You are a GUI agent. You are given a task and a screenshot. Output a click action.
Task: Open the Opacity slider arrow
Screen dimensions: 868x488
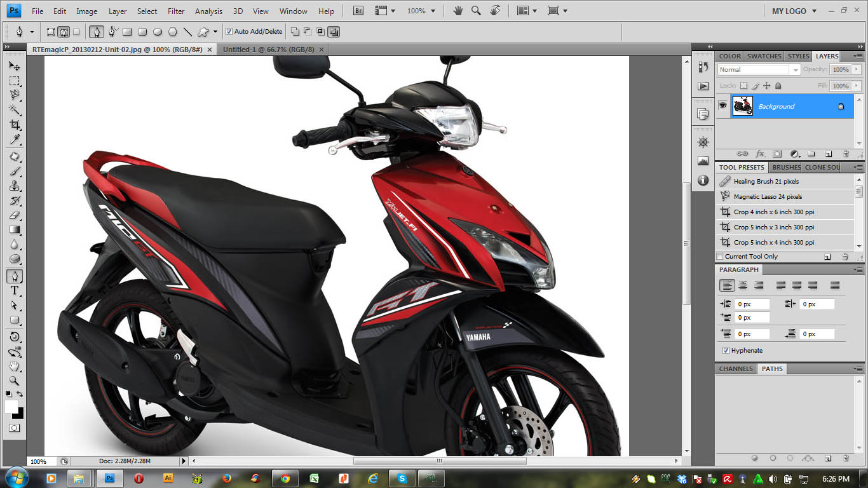[857, 70]
